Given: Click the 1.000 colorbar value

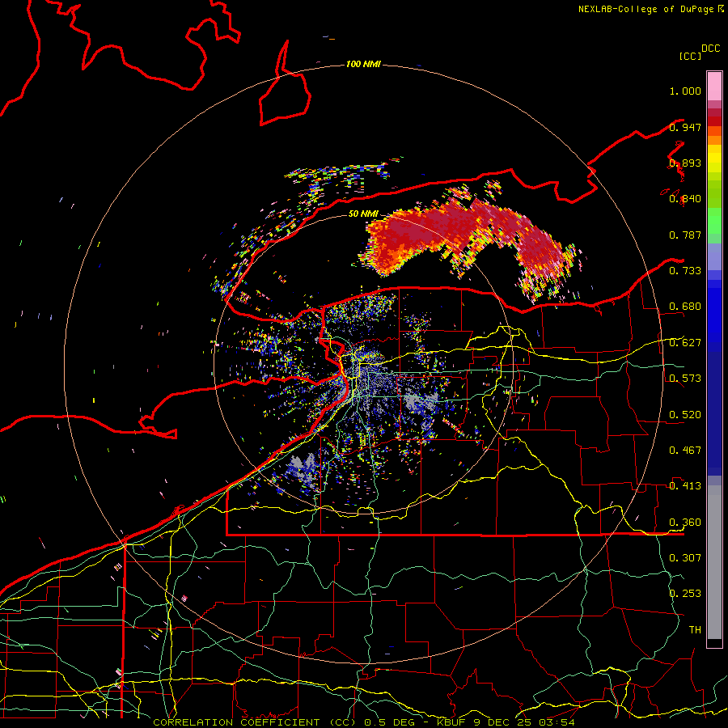Looking at the screenshot, I should 685,91.
